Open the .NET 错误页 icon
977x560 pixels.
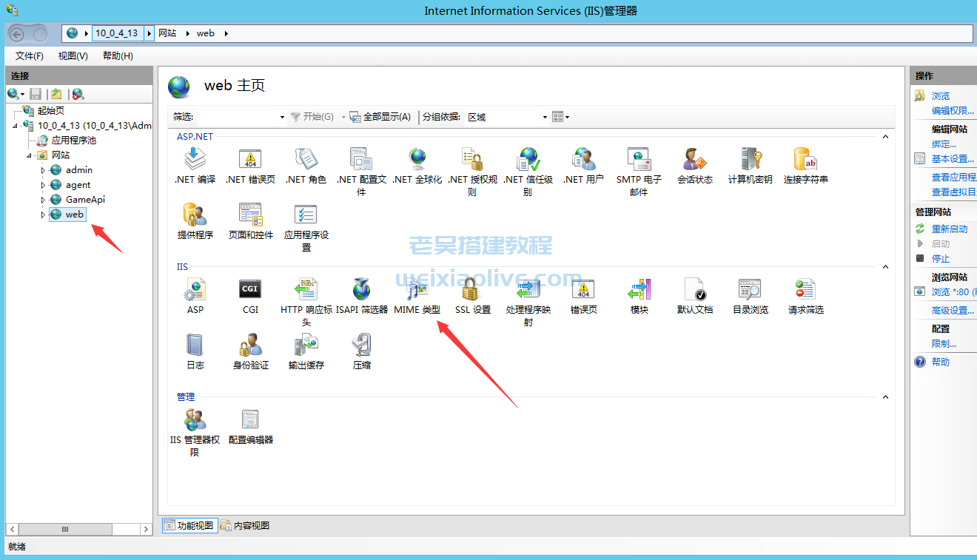pyautogui.click(x=250, y=160)
